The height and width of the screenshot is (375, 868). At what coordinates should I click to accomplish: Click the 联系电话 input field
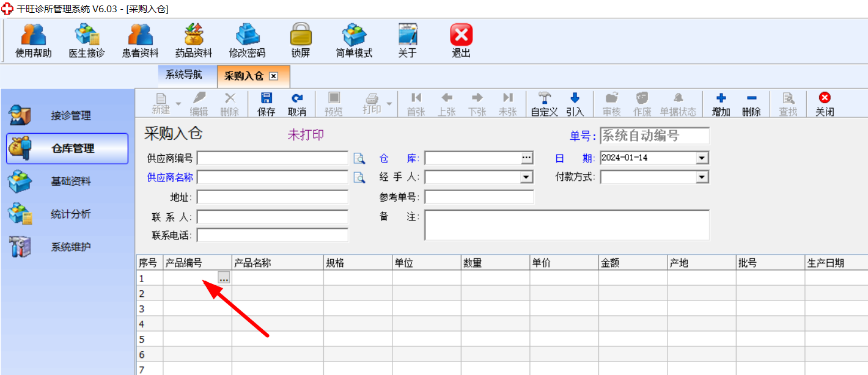pyautogui.click(x=273, y=235)
